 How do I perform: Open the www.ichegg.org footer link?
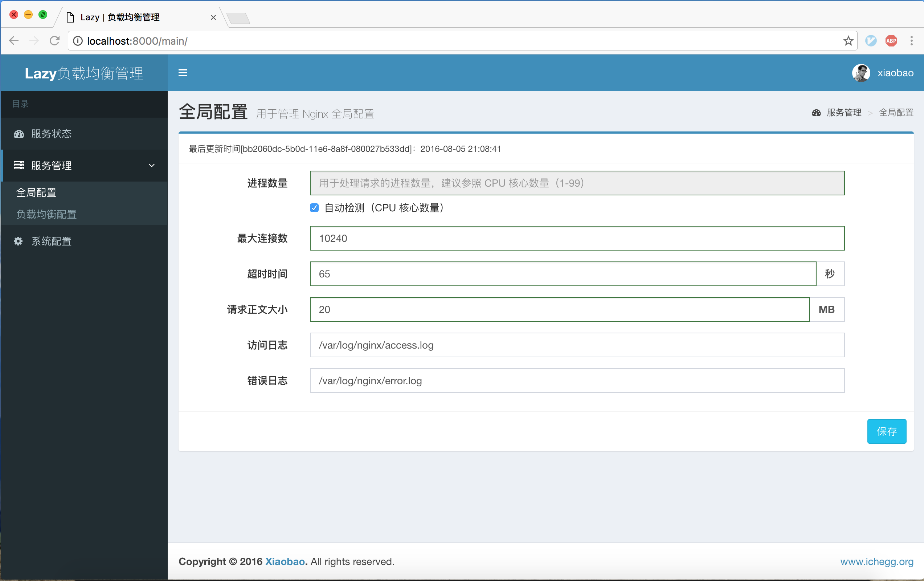(876, 561)
